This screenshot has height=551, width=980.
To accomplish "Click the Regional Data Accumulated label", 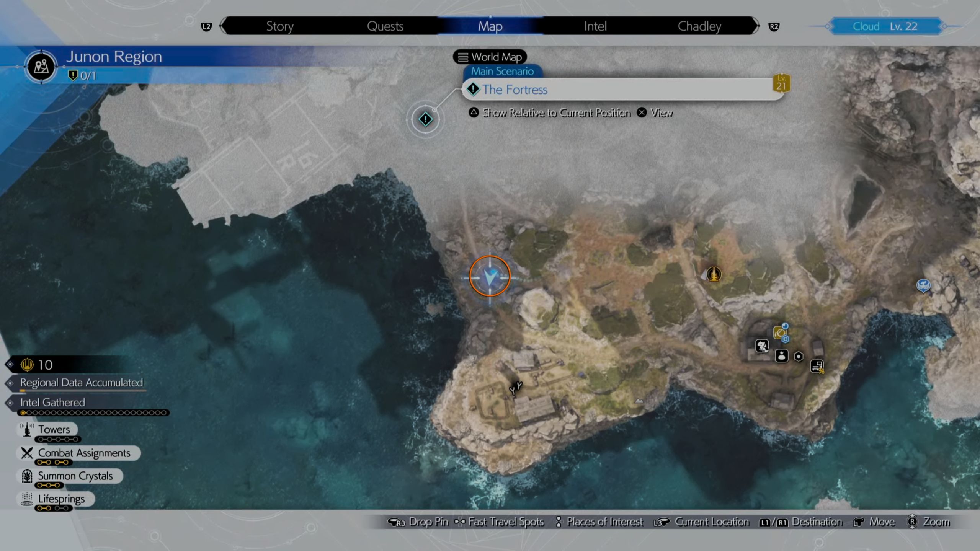I will pyautogui.click(x=82, y=383).
